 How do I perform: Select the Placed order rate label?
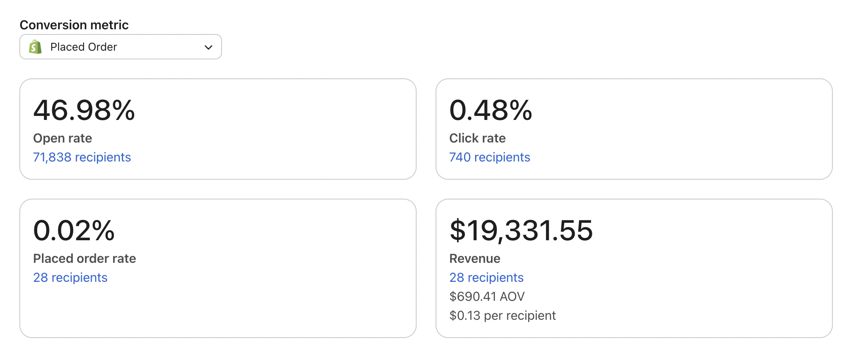[x=84, y=258]
